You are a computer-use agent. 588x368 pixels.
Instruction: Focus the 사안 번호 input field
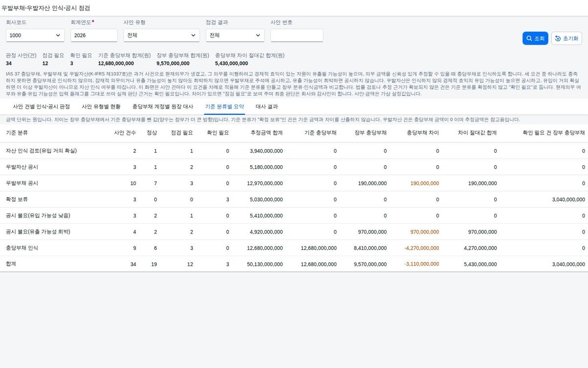297,35
